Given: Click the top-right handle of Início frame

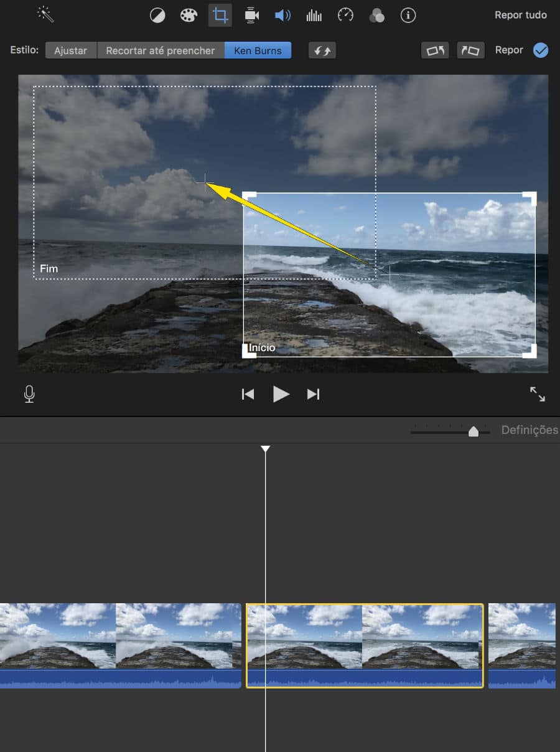Looking at the screenshot, I should [x=530, y=197].
